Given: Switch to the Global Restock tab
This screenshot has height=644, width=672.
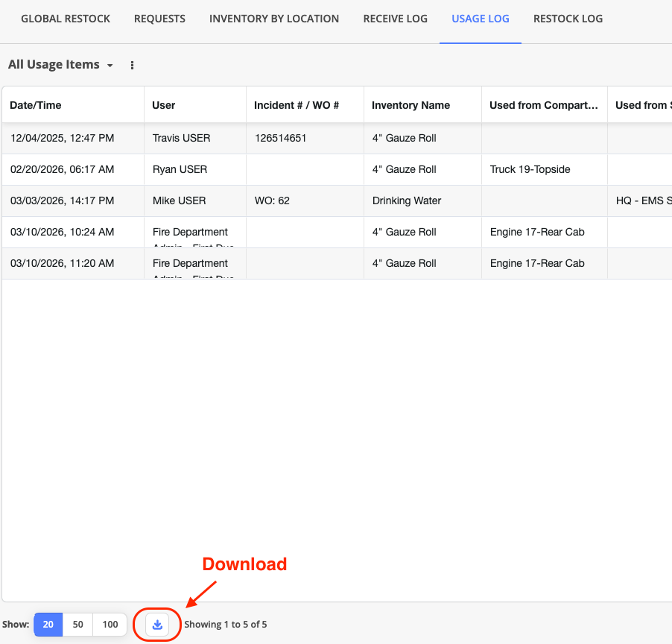Looking at the screenshot, I should [x=66, y=19].
